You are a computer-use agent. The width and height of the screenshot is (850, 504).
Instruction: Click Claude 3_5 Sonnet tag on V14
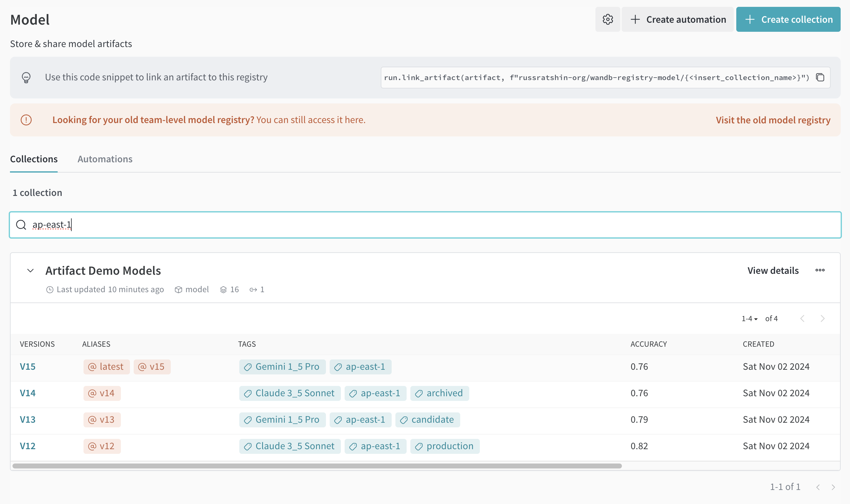(290, 393)
